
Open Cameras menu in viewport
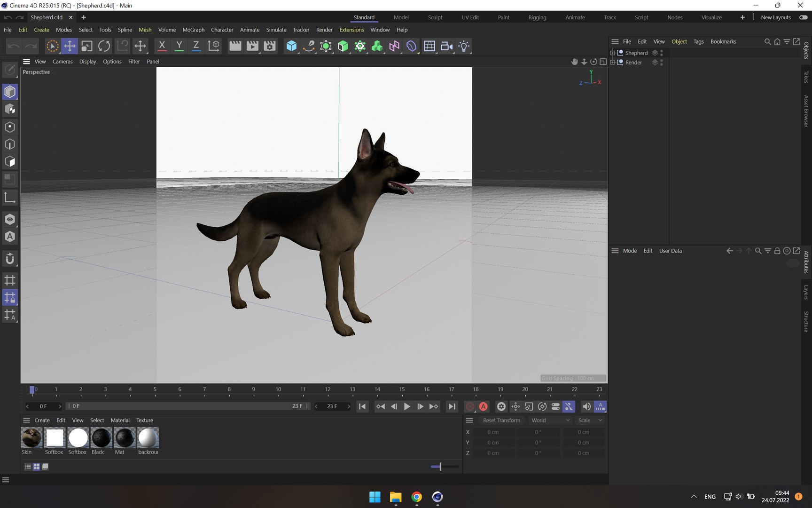(x=62, y=62)
